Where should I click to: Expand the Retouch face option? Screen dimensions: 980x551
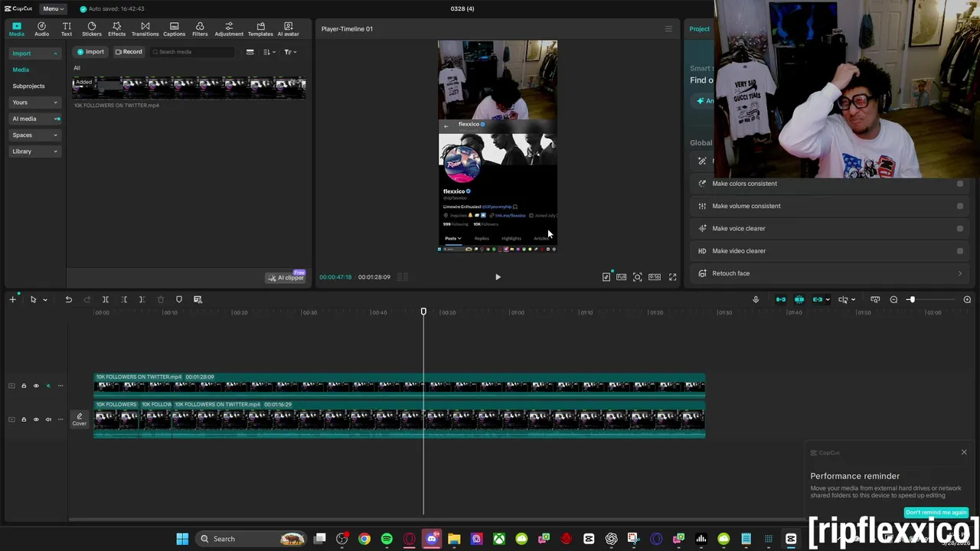click(830, 273)
